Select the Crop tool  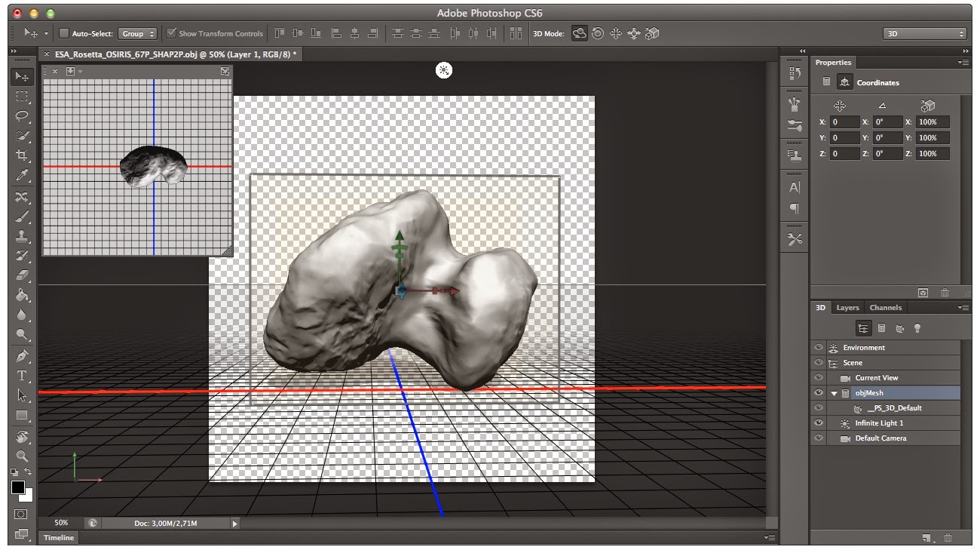[22, 155]
